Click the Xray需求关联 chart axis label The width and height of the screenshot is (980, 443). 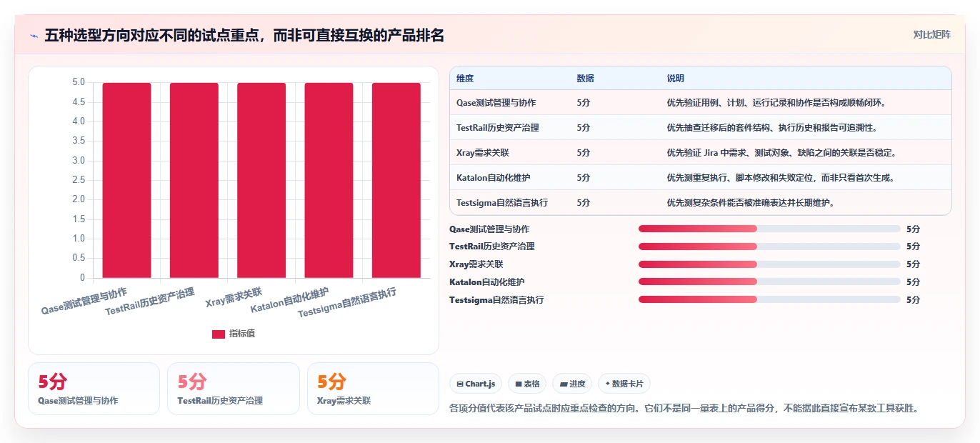point(234,297)
